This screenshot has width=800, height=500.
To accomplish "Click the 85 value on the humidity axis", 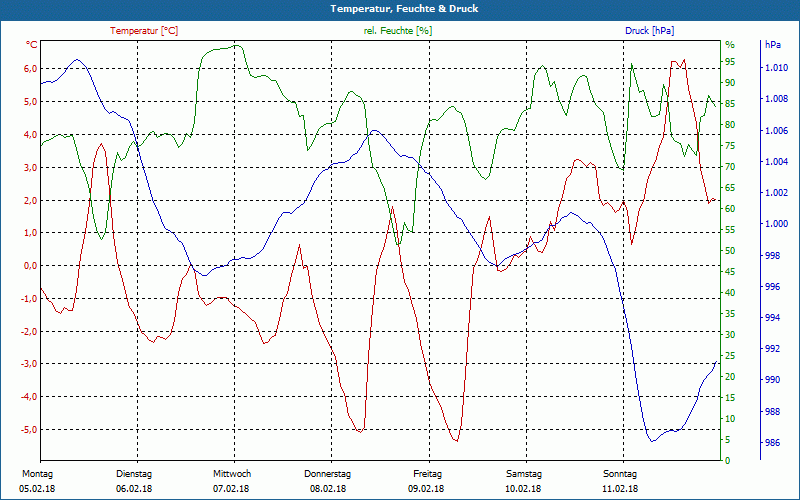I will (x=730, y=104).
